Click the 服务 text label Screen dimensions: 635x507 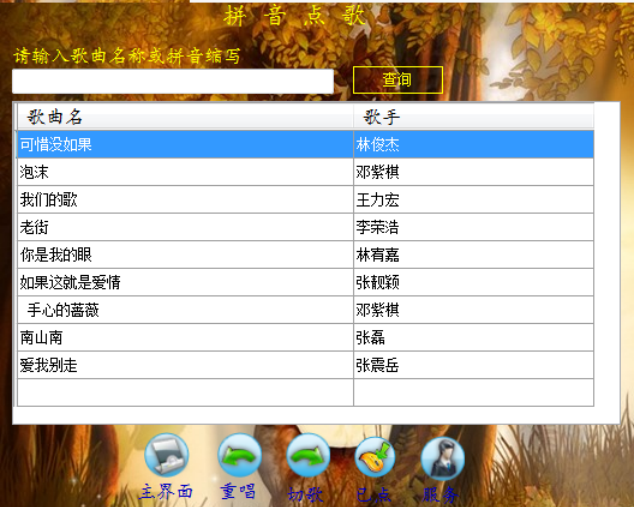coord(440,494)
